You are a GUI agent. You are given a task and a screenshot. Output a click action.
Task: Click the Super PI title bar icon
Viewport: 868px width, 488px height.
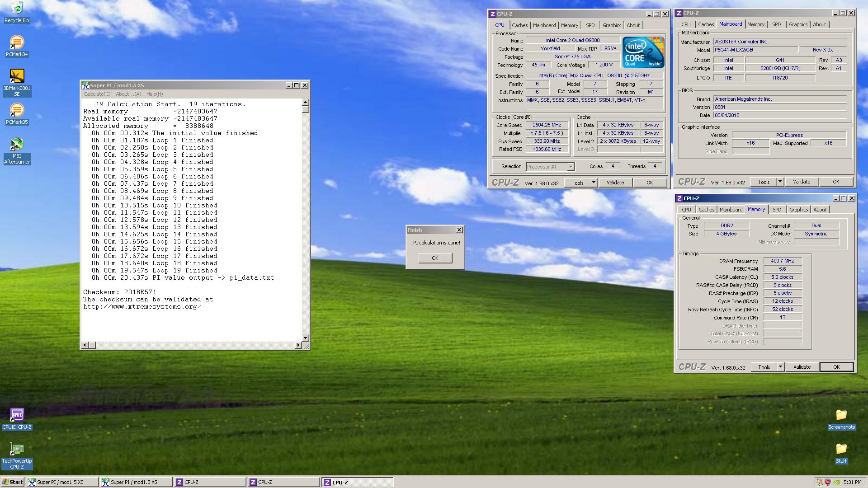[x=85, y=85]
